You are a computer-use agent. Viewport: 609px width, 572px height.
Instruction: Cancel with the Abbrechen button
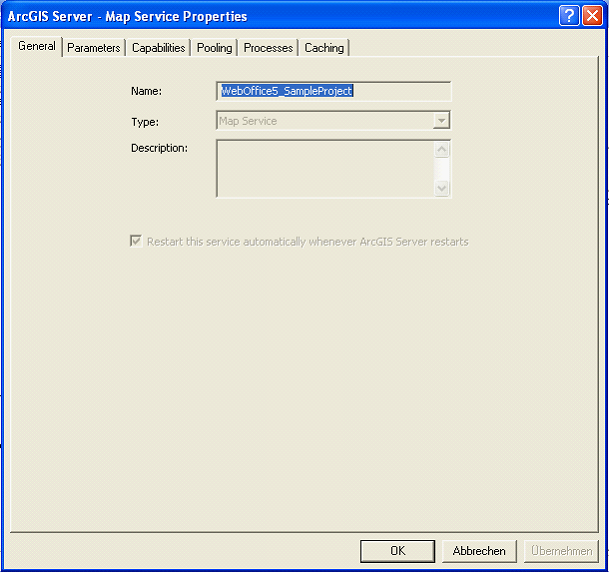tap(479, 551)
